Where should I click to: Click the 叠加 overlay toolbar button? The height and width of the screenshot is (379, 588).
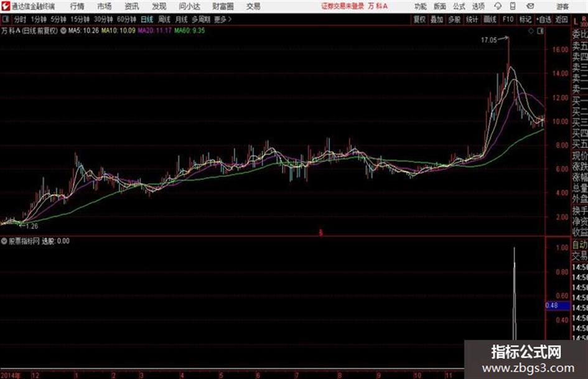point(437,19)
